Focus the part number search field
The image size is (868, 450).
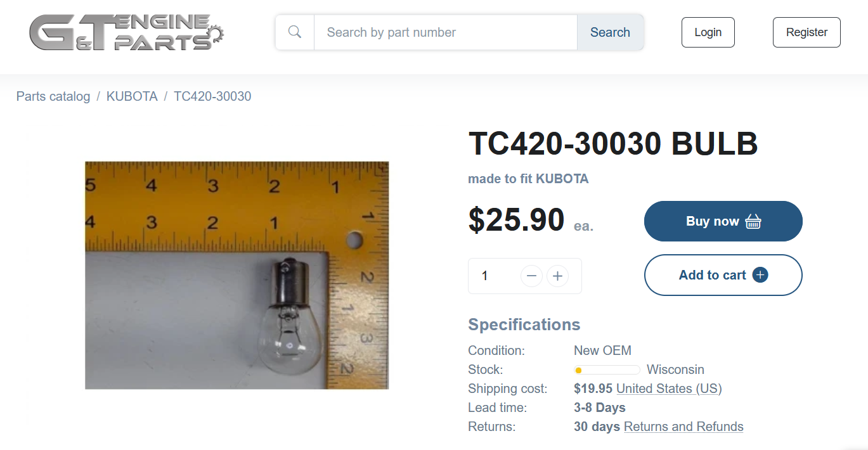pyautogui.click(x=445, y=32)
